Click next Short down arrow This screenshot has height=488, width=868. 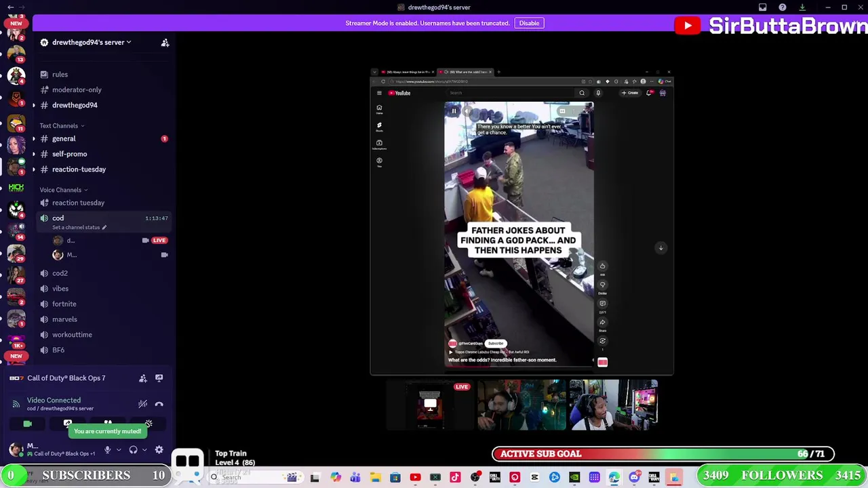(660, 248)
